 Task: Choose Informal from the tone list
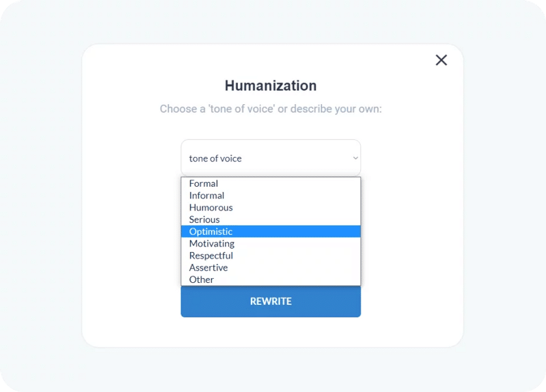point(206,195)
